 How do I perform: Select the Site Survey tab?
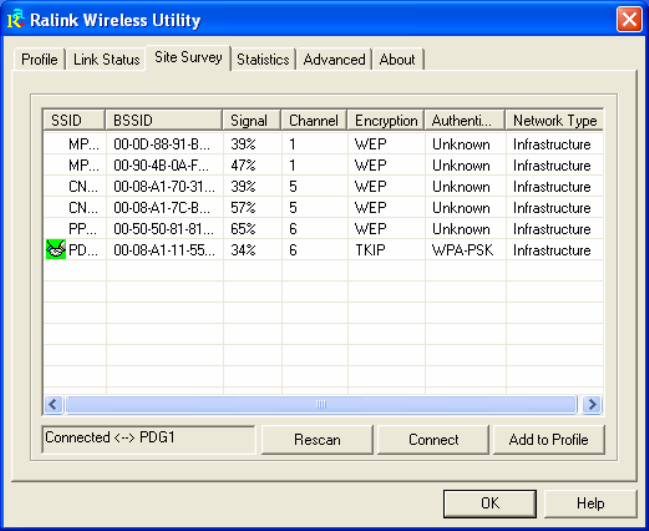click(188, 57)
